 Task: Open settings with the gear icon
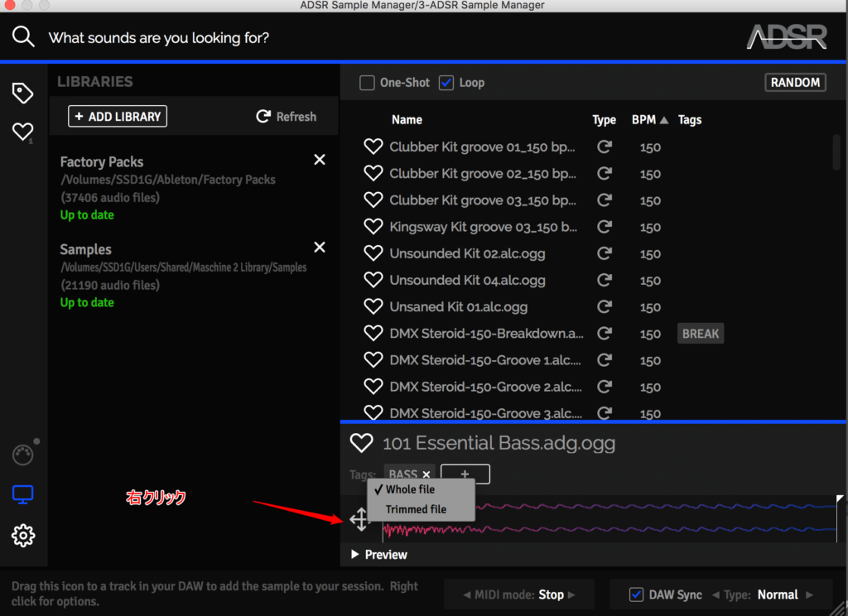23,536
